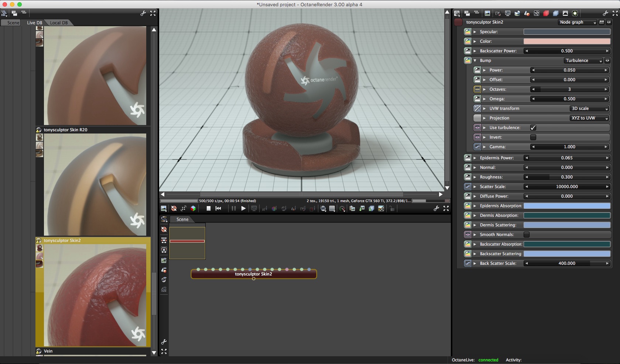Toggle the eye preview button beside Node graph
The height and width of the screenshot is (364, 620).
pyautogui.click(x=609, y=22)
